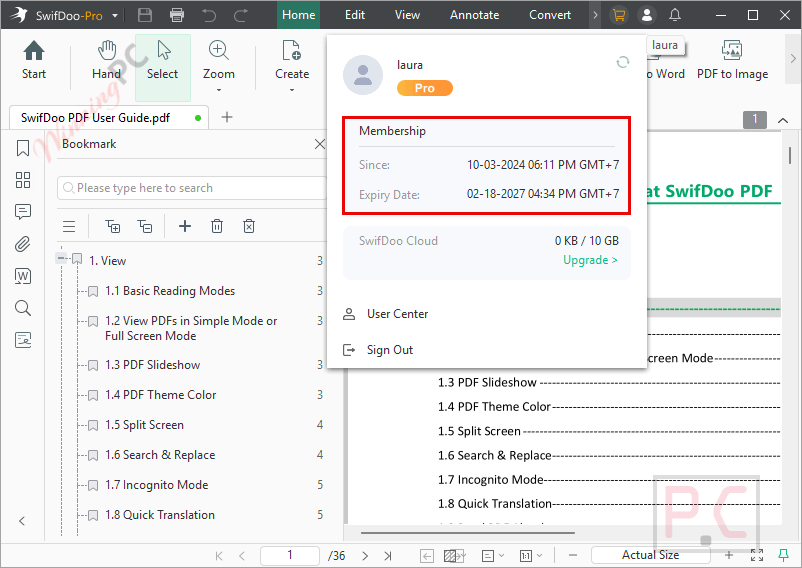Open the View tab
The height and width of the screenshot is (568, 802).
(x=407, y=15)
